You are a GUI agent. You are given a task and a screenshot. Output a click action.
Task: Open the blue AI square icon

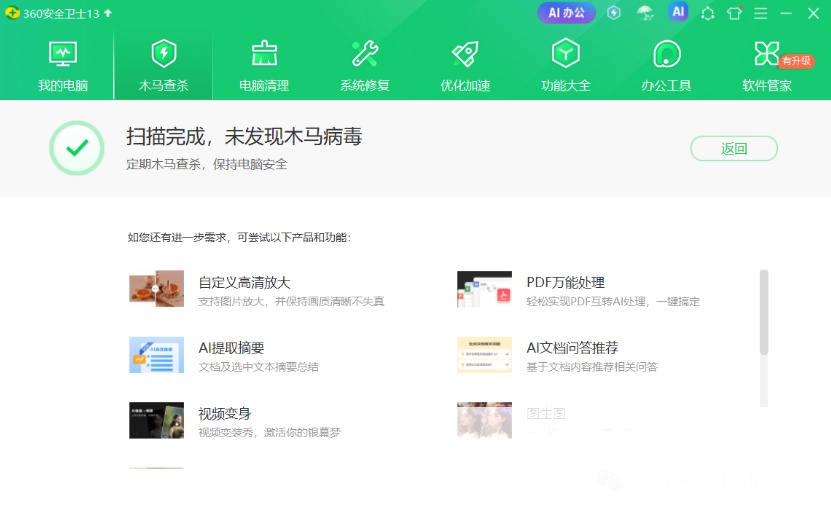pos(678,12)
